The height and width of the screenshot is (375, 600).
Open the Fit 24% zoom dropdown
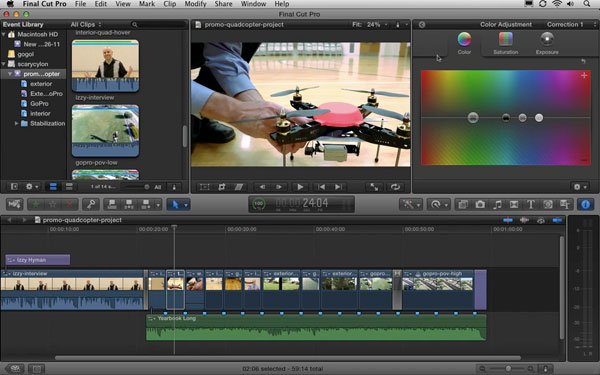click(370, 24)
